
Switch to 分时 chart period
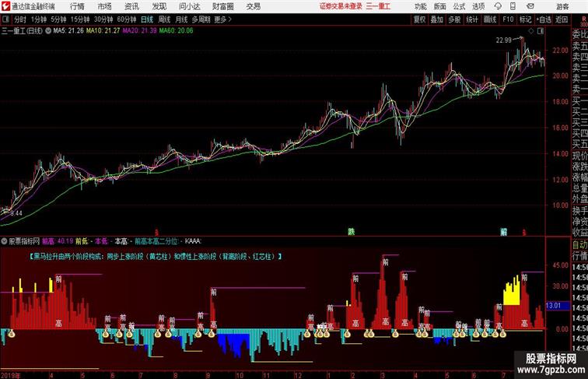pyautogui.click(x=20, y=19)
